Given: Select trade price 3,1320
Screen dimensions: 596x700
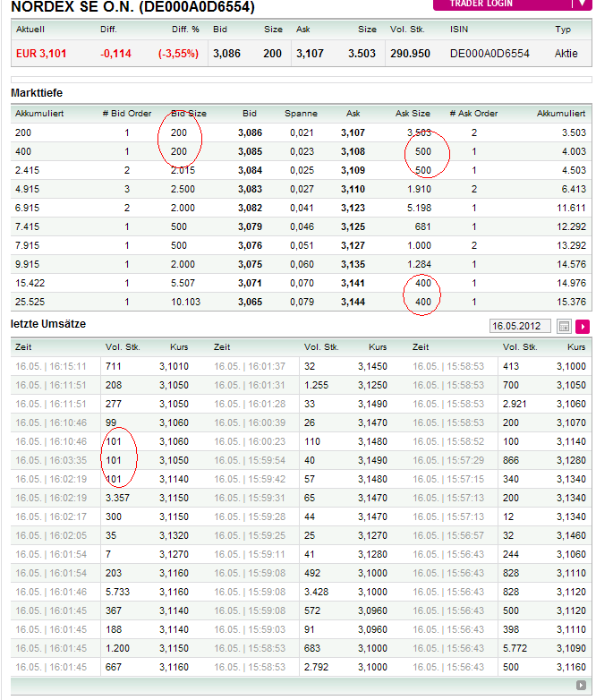Looking at the screenshot, I should coord(175,535).
